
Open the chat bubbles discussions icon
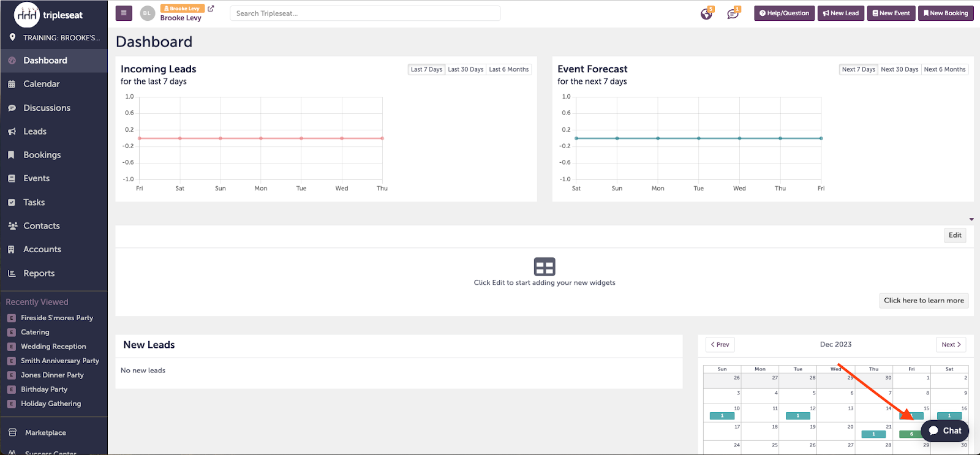click(x=733, y=14)
